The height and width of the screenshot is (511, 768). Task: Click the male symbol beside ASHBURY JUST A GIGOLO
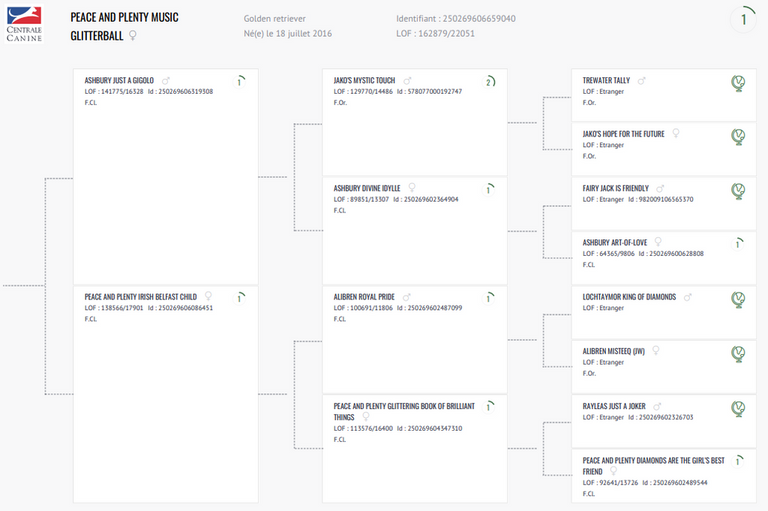coord(166,80)
